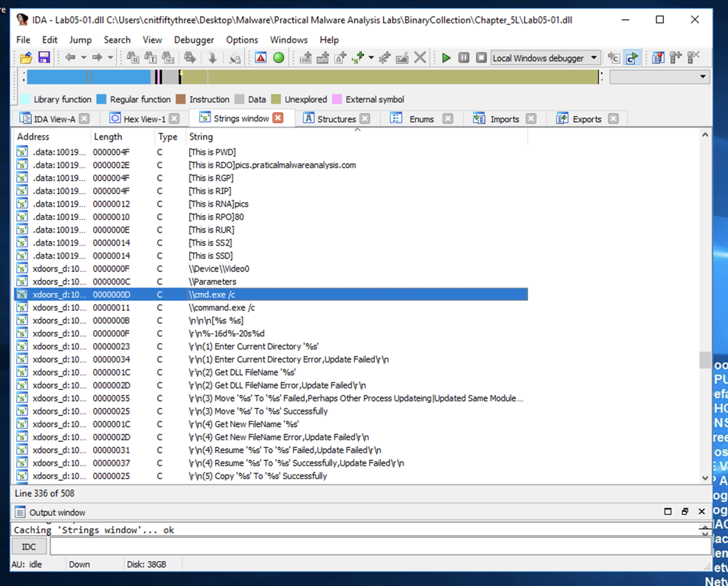Open the jump forward history dropdown arrow
This screenshot has height=586, width=728.
110,58
